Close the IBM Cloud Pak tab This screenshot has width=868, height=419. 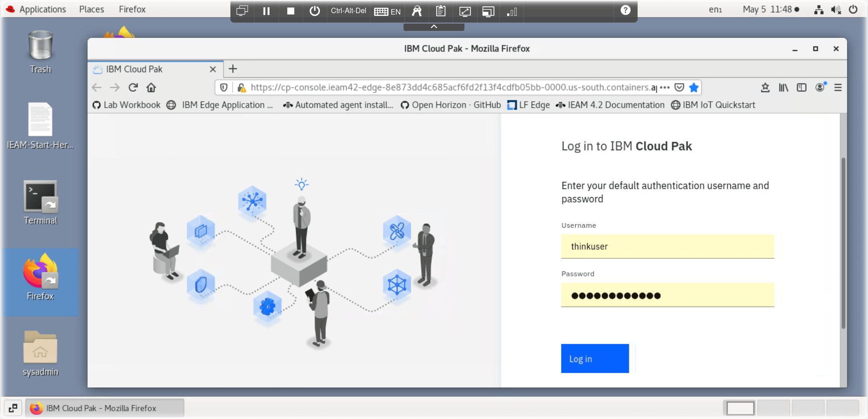[x=213, y=69]
